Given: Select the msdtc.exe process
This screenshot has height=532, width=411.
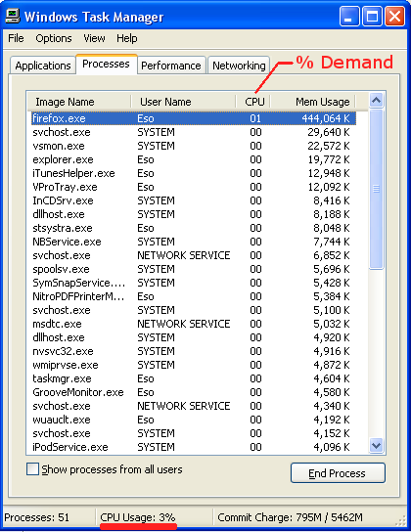Looking at the screenshot, I should pos(194,324).
